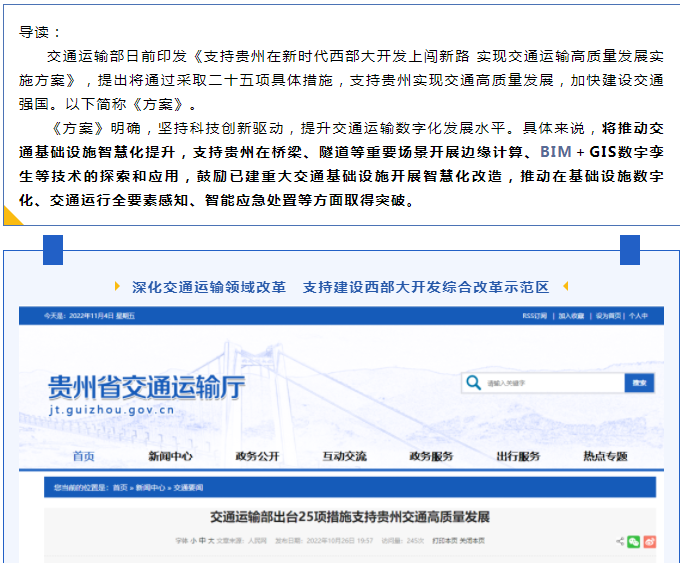
Task: Select 互动交流 in the navigation bar
Action: coord(344,457)
